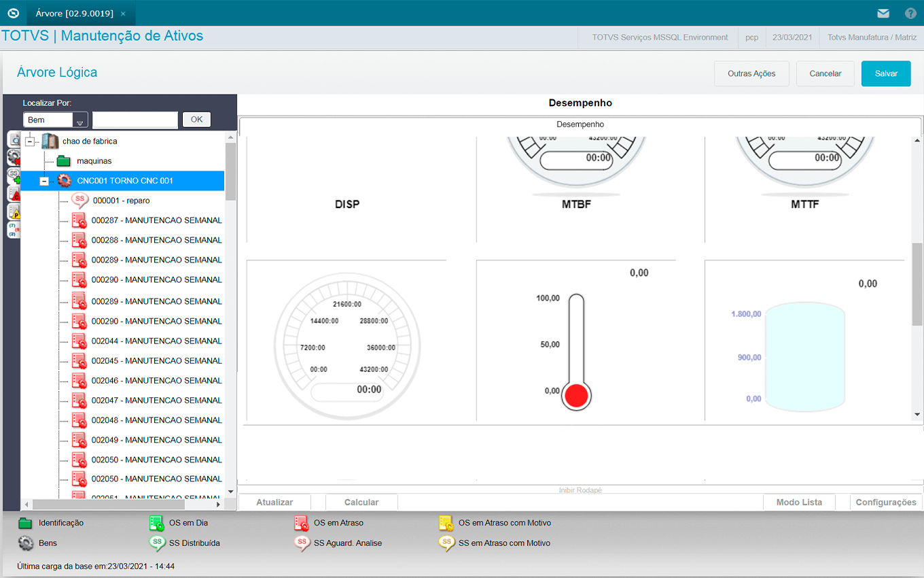Click the Identificação green folder legend icon
The height and width of the screenshot is (578, 924).
coord(26,523)
